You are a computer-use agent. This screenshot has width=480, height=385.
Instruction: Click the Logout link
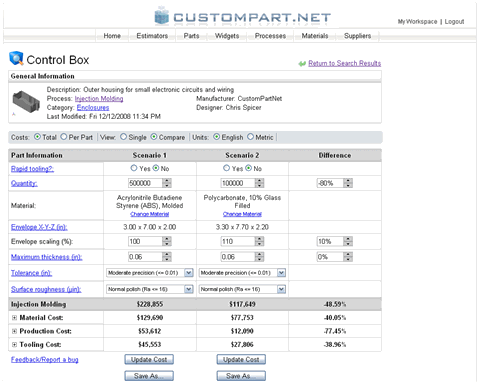pos(454,22)
